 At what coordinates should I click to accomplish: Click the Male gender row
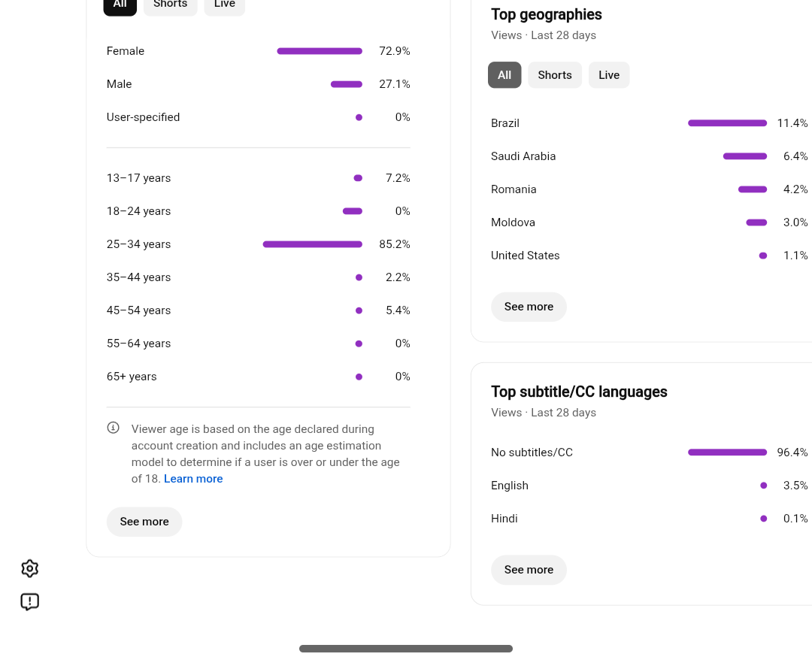point(259,84)
